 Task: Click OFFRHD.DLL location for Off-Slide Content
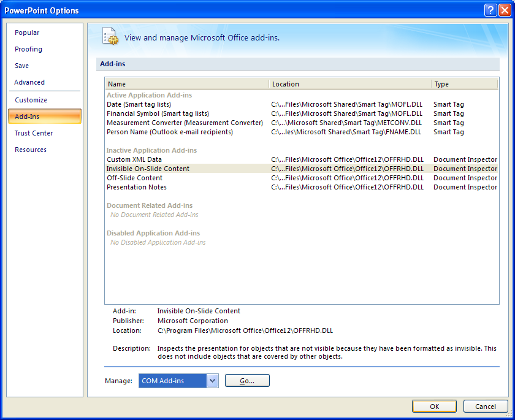(347, 178)
